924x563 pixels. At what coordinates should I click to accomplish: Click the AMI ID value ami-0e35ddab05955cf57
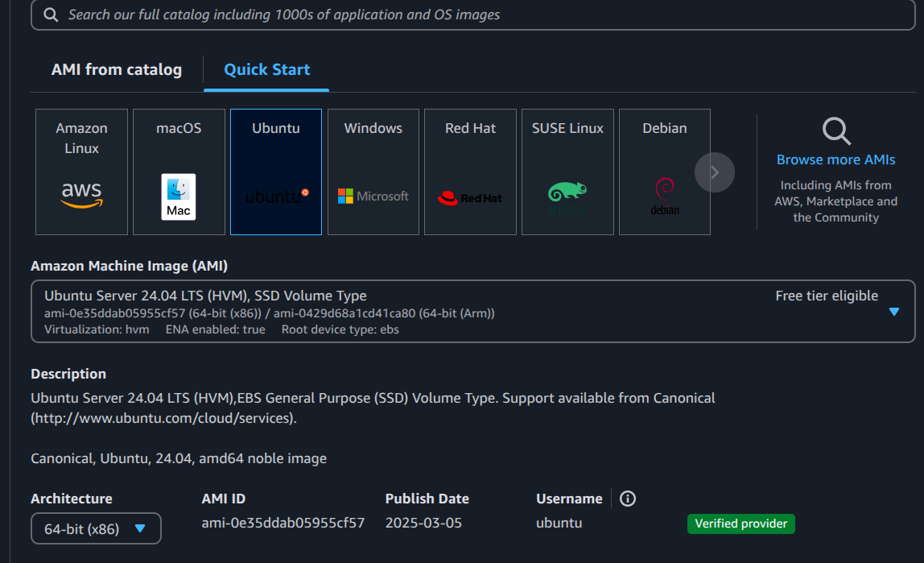283,523
